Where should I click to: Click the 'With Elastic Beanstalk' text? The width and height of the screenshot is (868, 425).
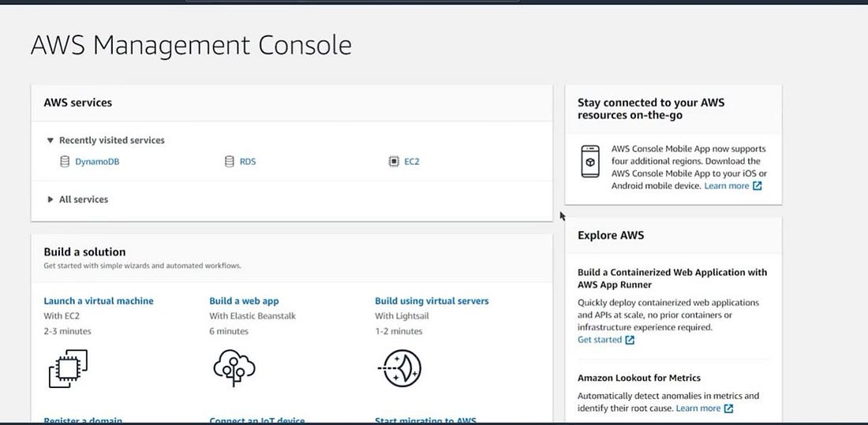click(253, 316)
